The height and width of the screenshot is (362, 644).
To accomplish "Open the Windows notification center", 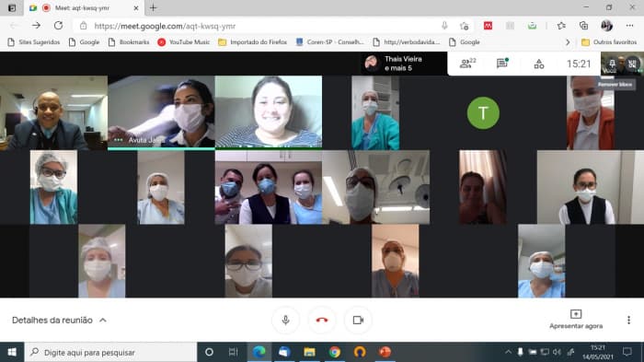I will click(627, 352).
